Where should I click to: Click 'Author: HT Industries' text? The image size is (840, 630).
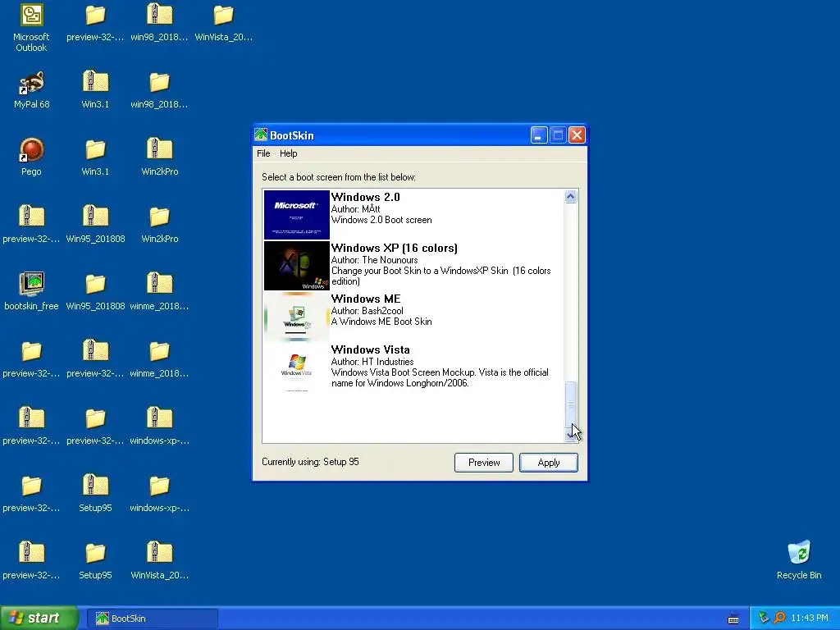point(372,362)
